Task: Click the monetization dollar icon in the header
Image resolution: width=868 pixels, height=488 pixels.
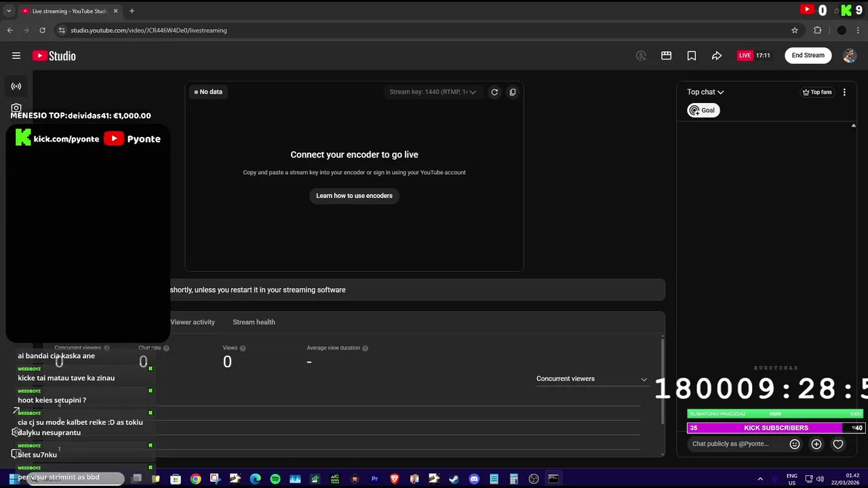Action: (x=641, y=56)
